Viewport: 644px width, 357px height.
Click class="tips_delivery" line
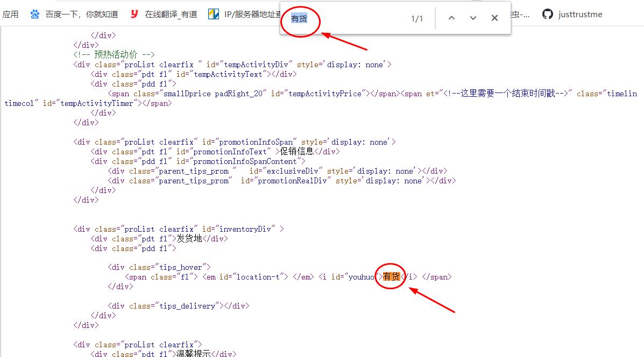tap(179, 306)
